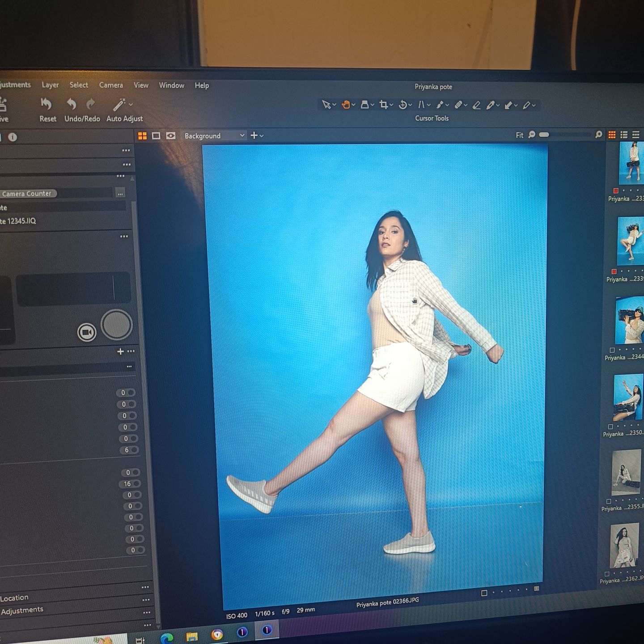The width and height of the screenshot is (644, 644).
Task: Open the panel menu beside Location
Action: (x=145, y=587)
